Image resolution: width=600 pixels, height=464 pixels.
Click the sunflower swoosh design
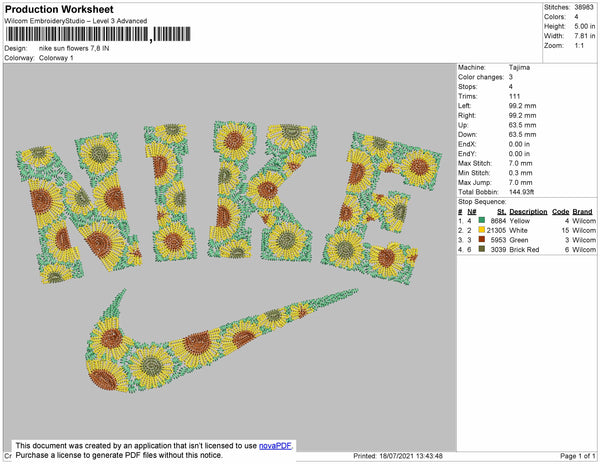click(222, 340)
